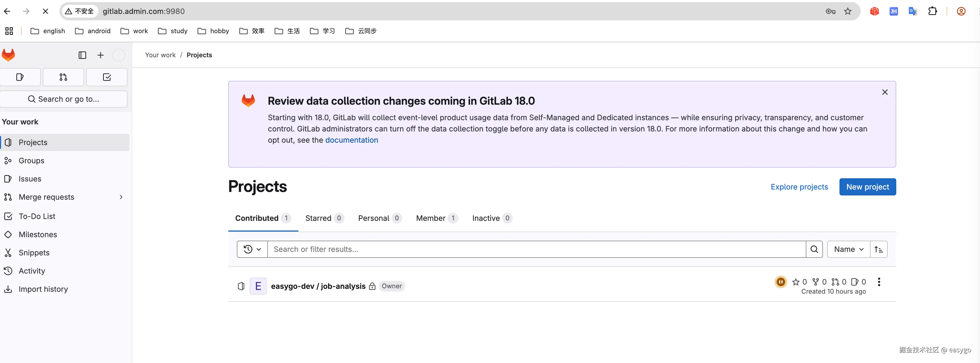
Task: Toggle the sidebar collapse icon
Action: point(82,55)
